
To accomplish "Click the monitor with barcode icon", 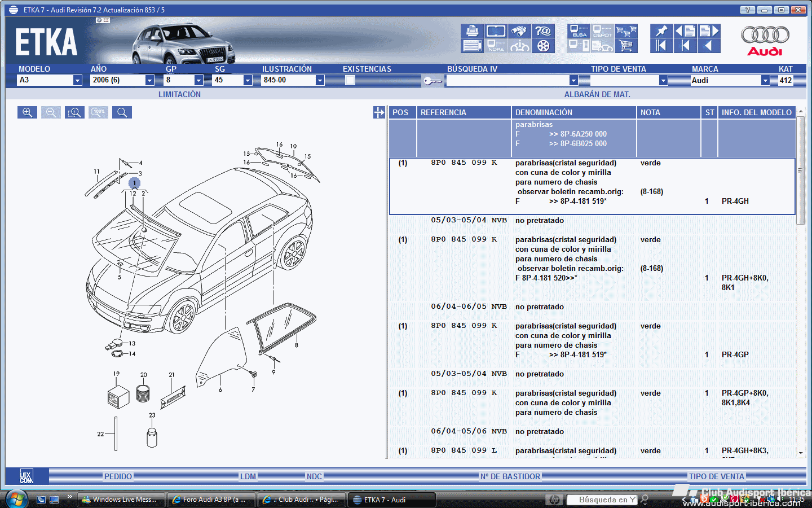I will pyautogui.click(x=579, y=46).
